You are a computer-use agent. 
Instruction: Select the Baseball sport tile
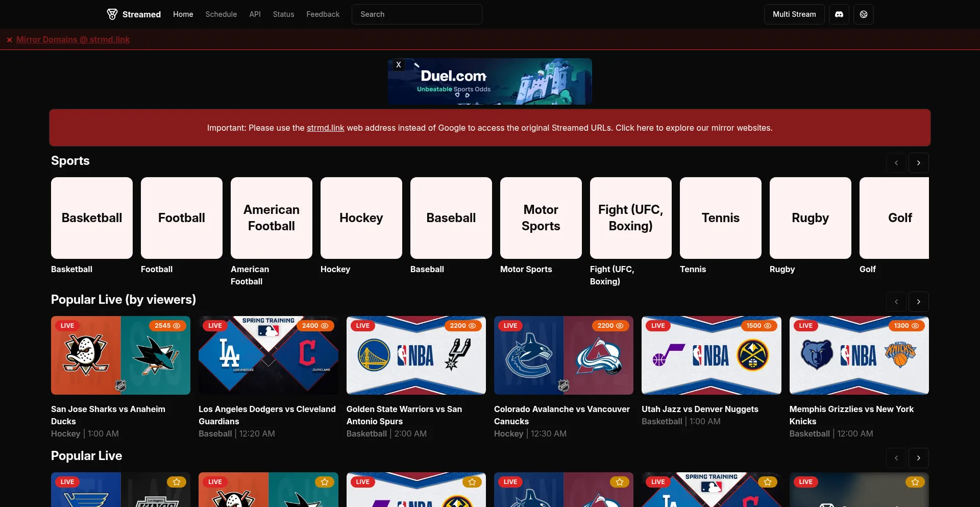coord(451,218)
